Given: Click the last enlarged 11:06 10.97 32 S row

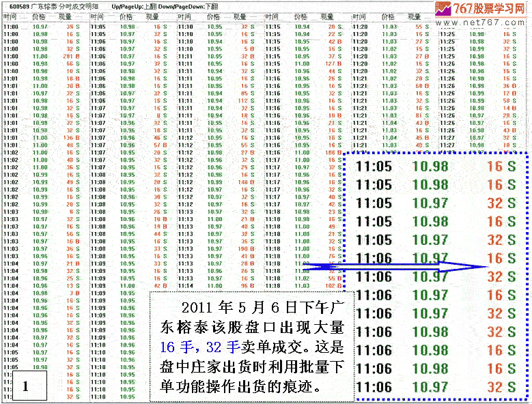Looking at the screenshot, I should click(436, 387).
